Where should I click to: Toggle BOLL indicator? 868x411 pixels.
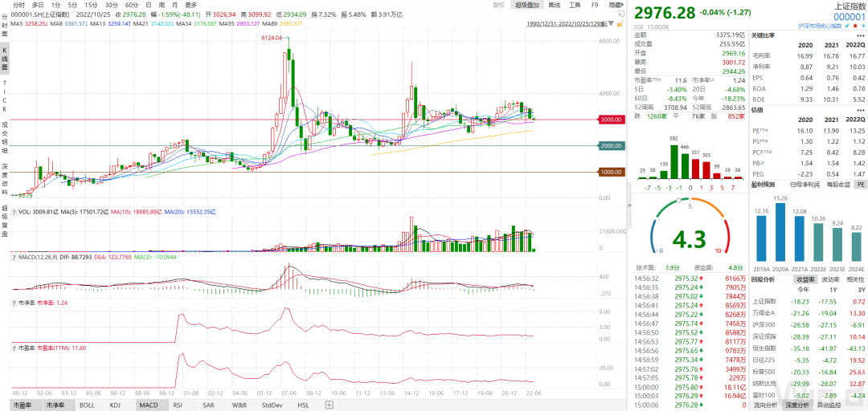tap(88, 405)
